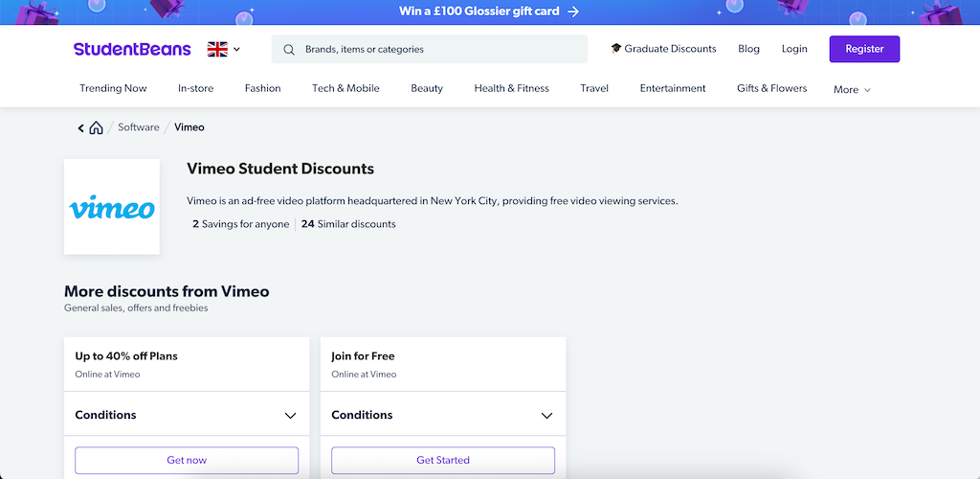980x479 pixels.
Task: Click the StudentBeans logo
Action: pyautogui.click(x=132, y=49)
